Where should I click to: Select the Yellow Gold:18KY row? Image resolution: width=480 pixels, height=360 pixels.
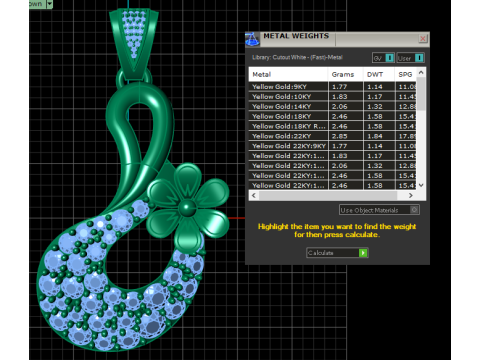tap(332, 116)
